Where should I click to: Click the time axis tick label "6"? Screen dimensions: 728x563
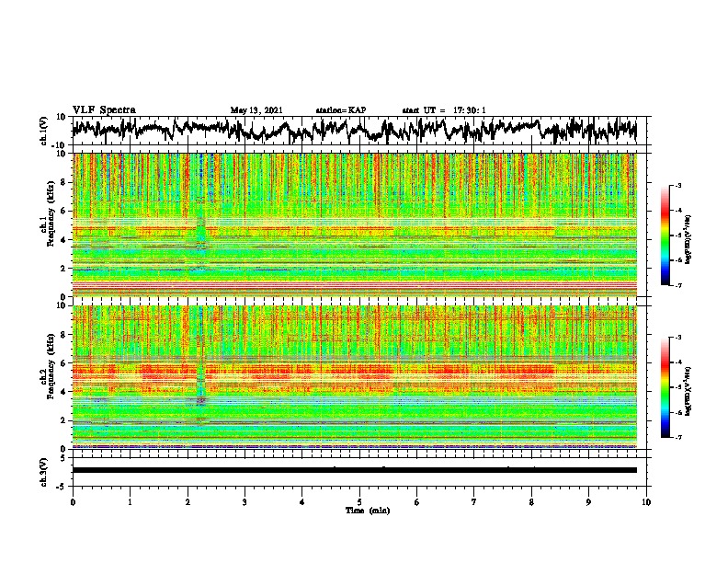point(417,502)
